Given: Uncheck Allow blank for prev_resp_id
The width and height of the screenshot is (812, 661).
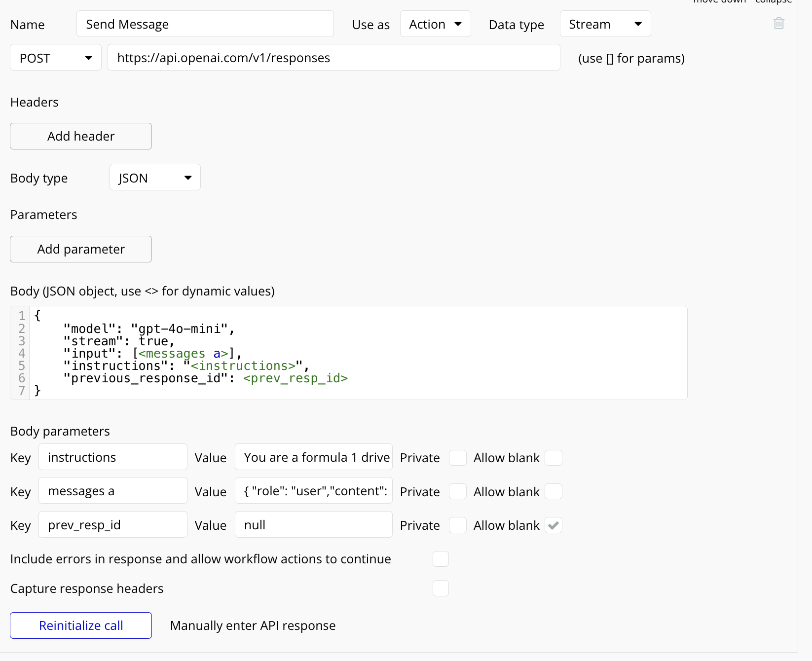Looking at the screenshot, I should point(553,525).
